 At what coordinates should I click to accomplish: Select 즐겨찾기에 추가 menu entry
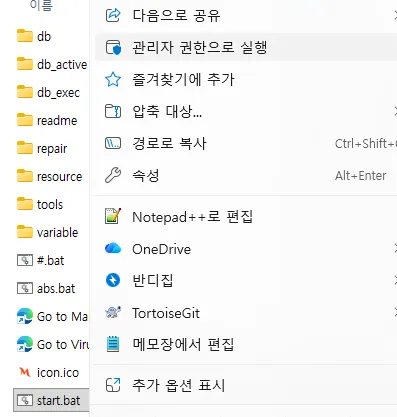246,79
